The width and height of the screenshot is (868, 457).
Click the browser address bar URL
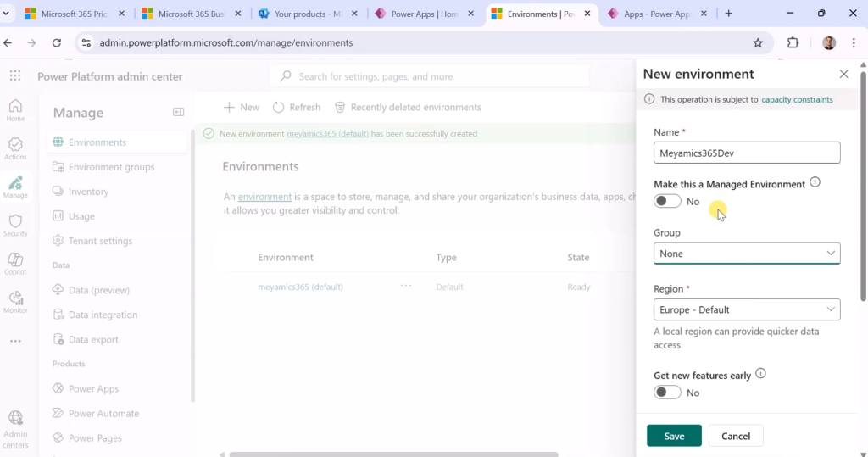coord(225,42)
